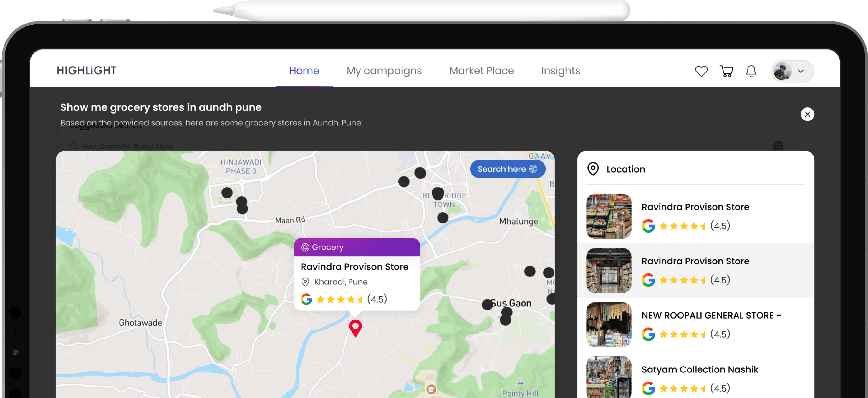This screenshot has height=398, width=868.
Task: Go to the Market Place tab
Action: 481,70
